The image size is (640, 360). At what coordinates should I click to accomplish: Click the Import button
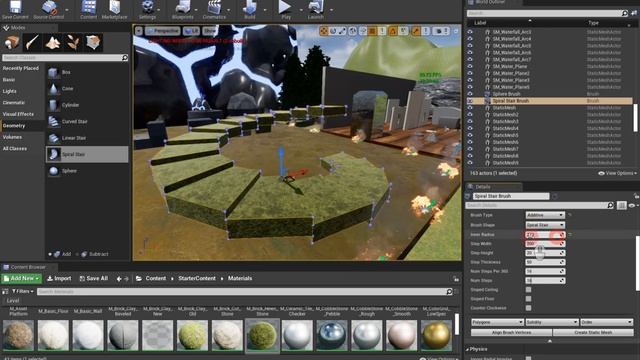pyautogui.click(x=59, y=278)
